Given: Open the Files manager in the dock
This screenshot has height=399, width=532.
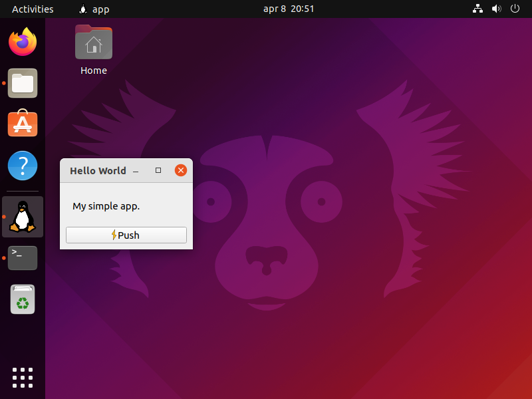Looking at the screenshot, I should click(x=23, y=83).
